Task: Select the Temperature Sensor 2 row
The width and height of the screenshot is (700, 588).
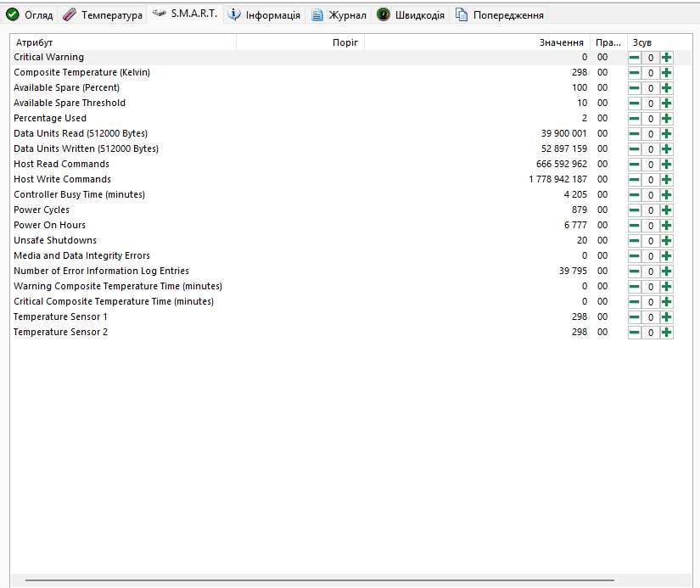Action: pos(351,332)
